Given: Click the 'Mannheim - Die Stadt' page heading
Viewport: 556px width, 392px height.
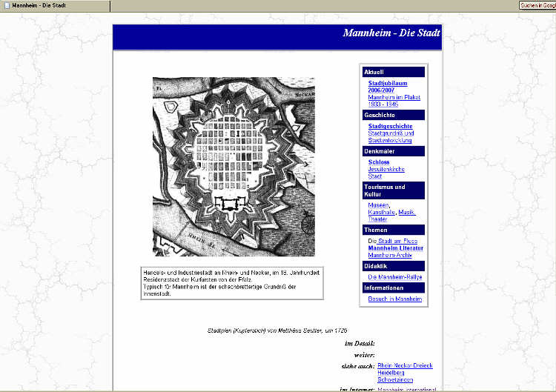Looking at the screenshot, I should point(391,33).
